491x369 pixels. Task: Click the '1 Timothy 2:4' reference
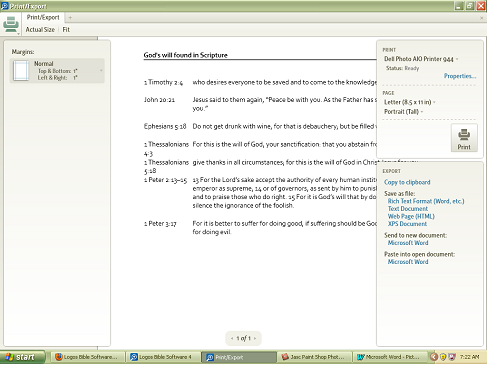click(163, 82)
